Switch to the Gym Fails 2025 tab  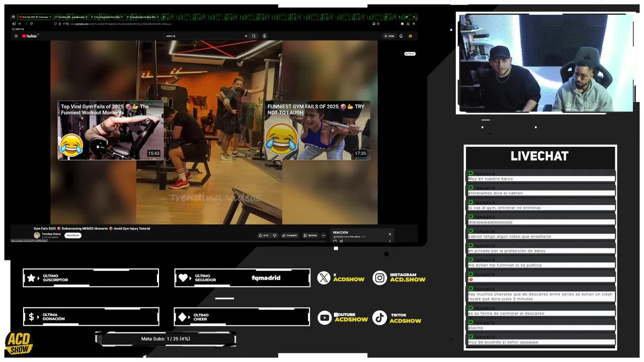point(35,17)
